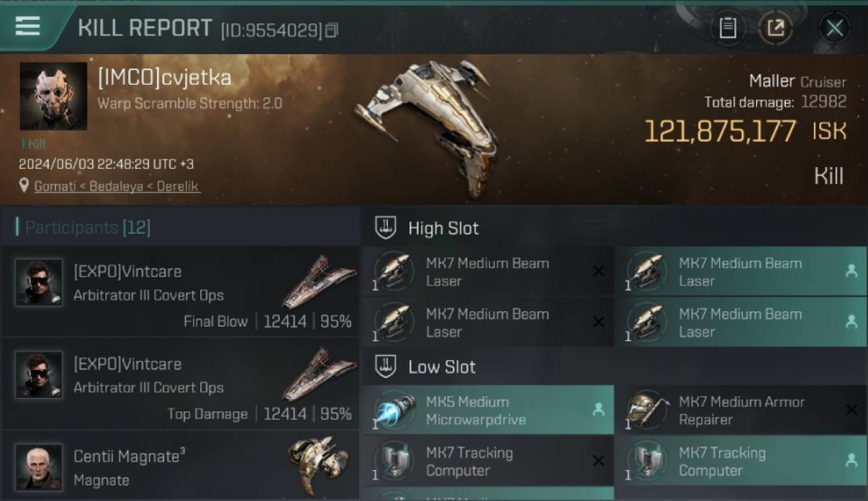Click the destroyed MK7 Tracking Computer item

pos(488,461)
